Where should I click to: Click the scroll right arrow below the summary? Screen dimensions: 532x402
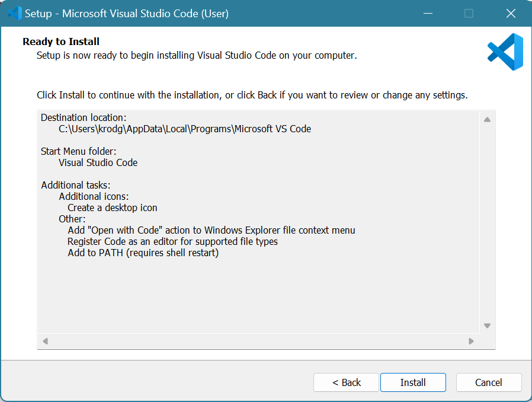pyautogui.click(x=472, y=342)
